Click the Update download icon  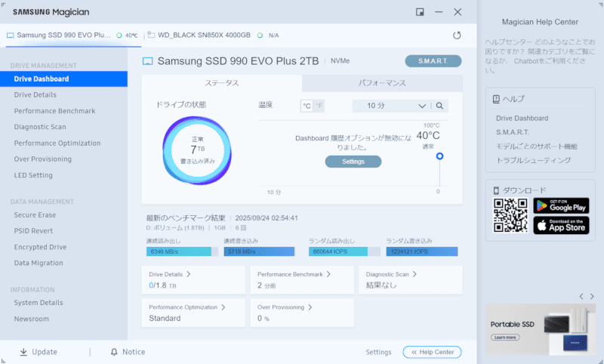pyautogui.click(x=23, y=352)
